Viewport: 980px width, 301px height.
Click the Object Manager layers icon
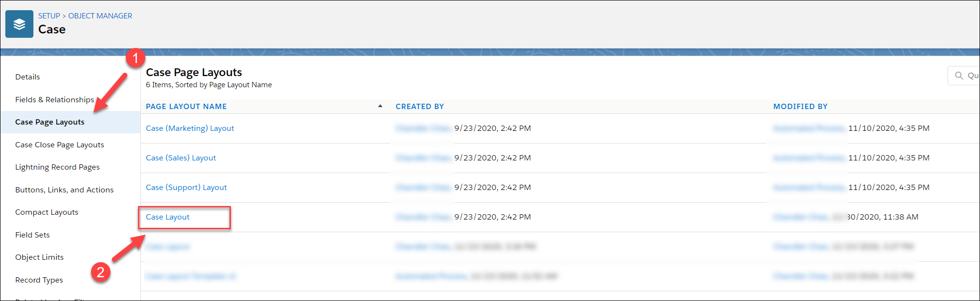19,24
